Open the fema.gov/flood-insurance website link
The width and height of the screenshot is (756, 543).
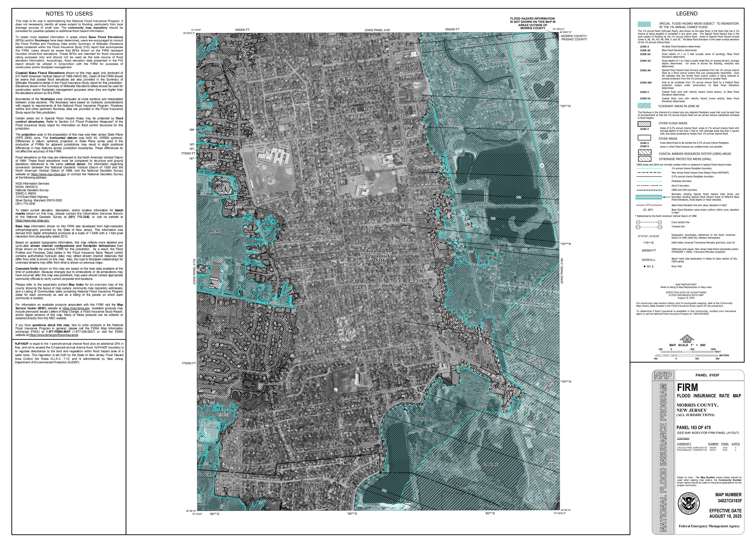pos(54,335)
